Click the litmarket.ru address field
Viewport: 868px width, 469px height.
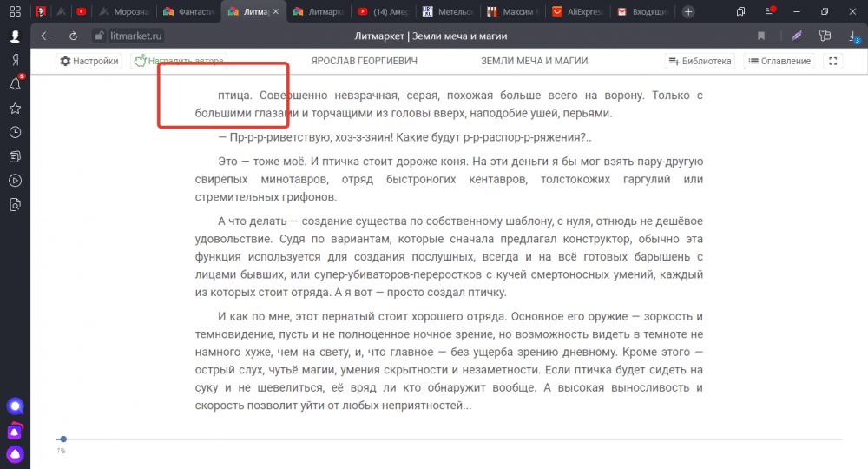[x=135, y=36]
